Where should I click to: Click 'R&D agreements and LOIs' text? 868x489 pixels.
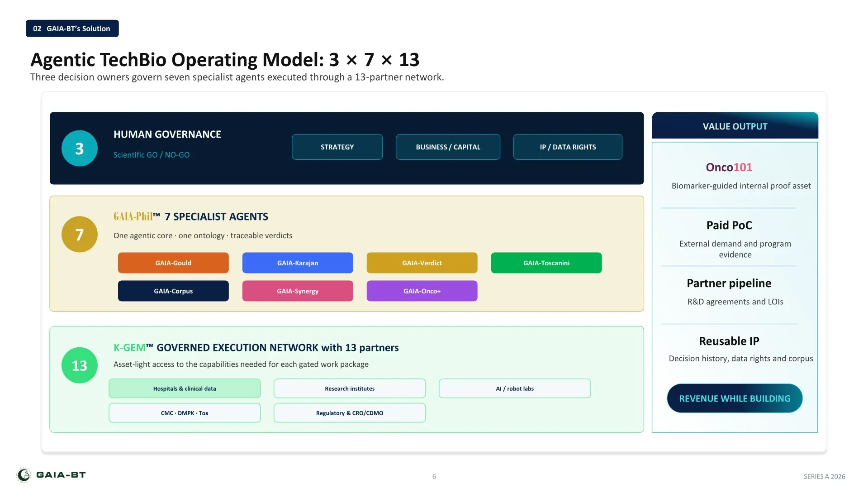pos(735,302)
